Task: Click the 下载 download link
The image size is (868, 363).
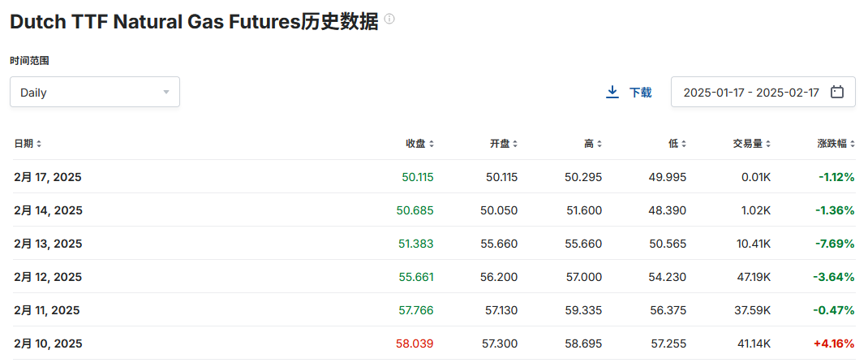Action: pos(640,93)
